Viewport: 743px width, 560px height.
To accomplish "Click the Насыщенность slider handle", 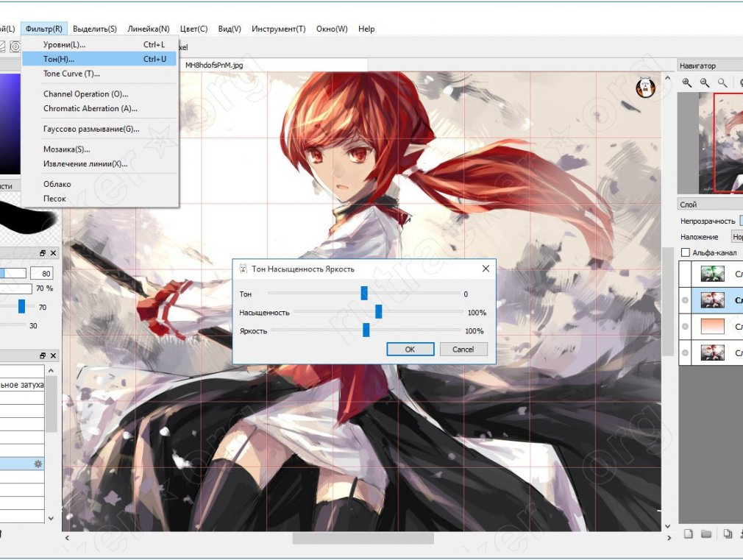I will (379, 311).
